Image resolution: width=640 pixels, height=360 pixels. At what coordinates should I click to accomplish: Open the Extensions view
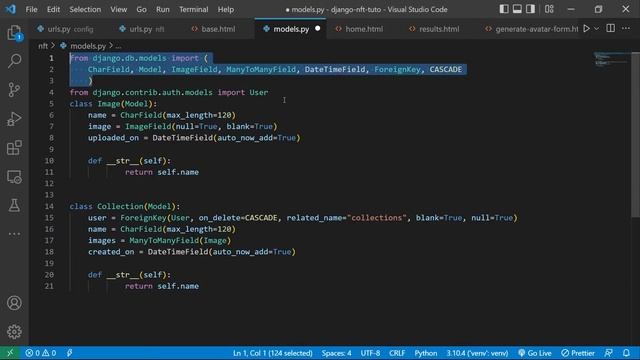[x=14, y=148]
